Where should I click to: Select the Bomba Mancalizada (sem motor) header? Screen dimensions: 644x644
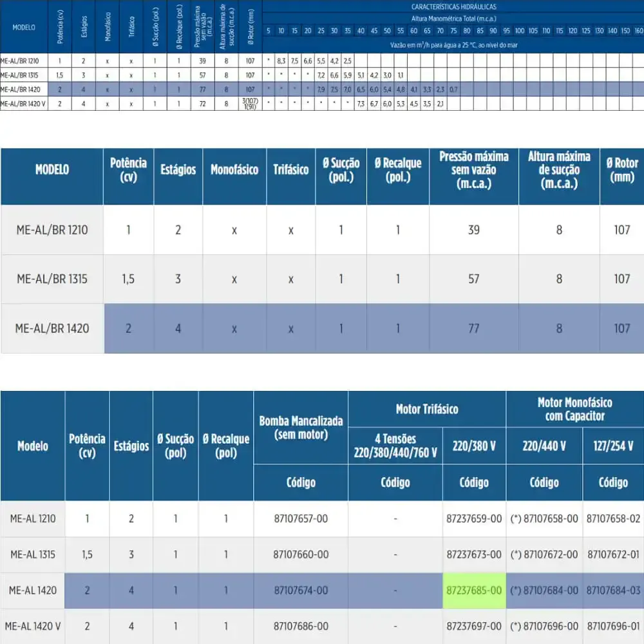click(x=301, y=428)
